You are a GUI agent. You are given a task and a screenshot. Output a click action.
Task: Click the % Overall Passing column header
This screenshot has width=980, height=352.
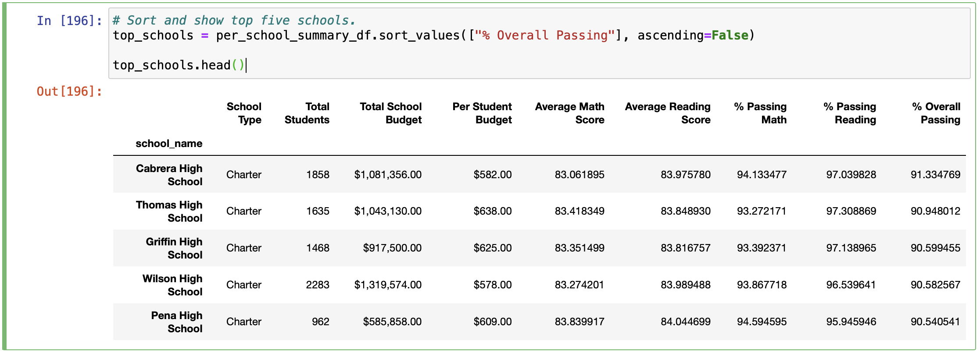(936, 113)
